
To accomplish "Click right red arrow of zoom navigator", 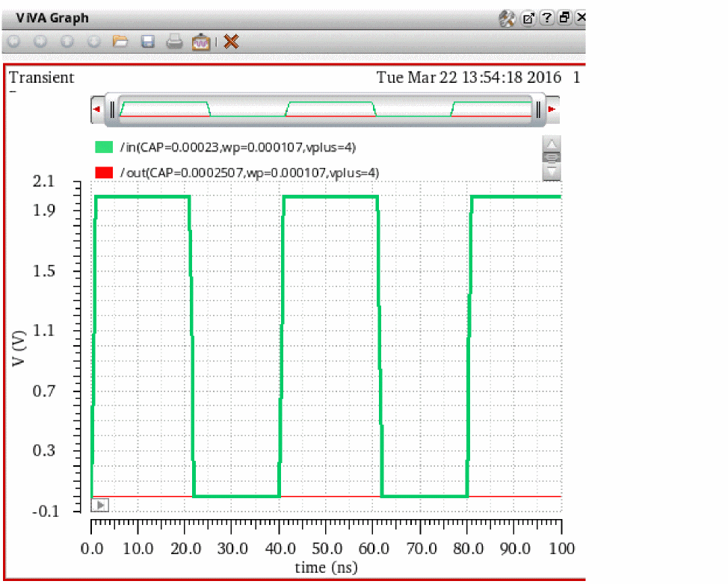I will [552, 110].
